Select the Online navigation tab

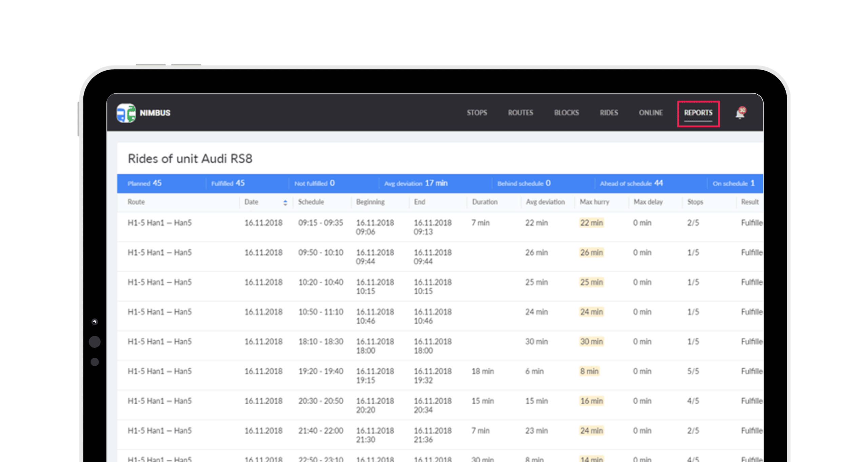650,113
